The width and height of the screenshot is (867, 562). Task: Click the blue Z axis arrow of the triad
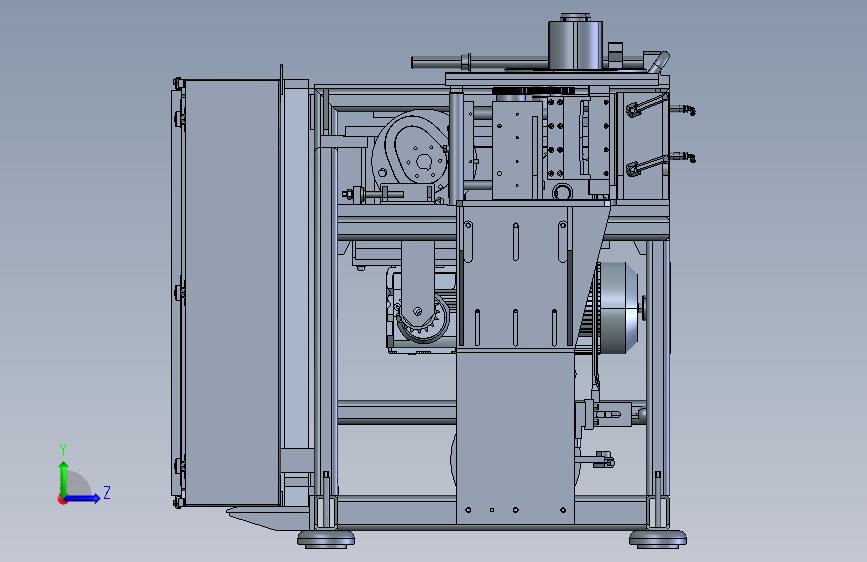(83, 498)
